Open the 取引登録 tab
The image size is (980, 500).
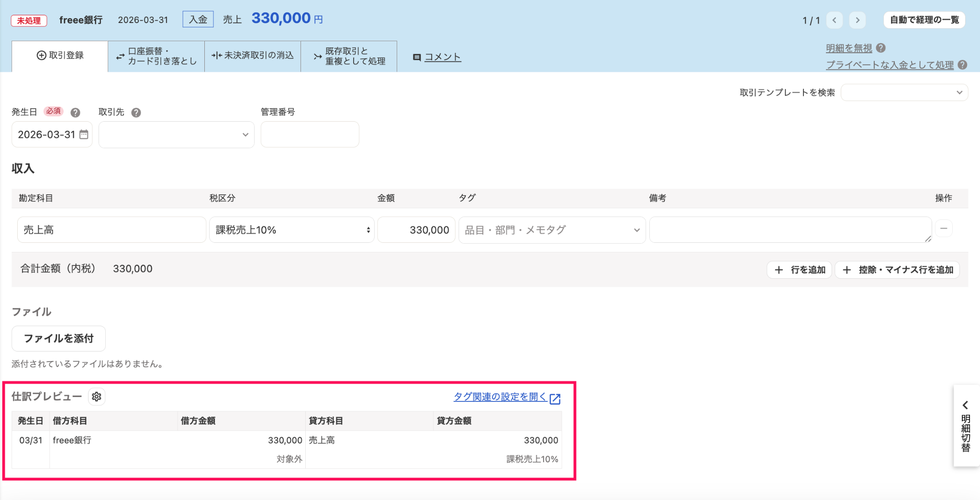pos(60,56)
